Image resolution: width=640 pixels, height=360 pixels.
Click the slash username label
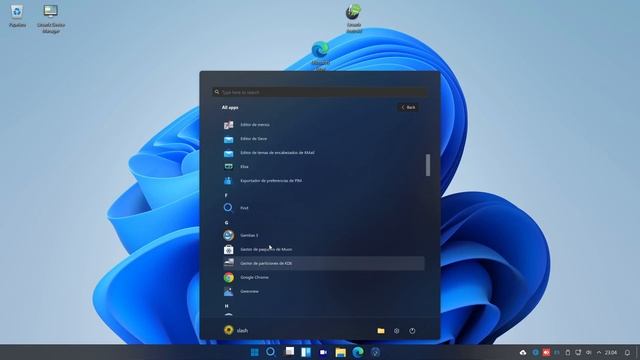pos(242,331)
